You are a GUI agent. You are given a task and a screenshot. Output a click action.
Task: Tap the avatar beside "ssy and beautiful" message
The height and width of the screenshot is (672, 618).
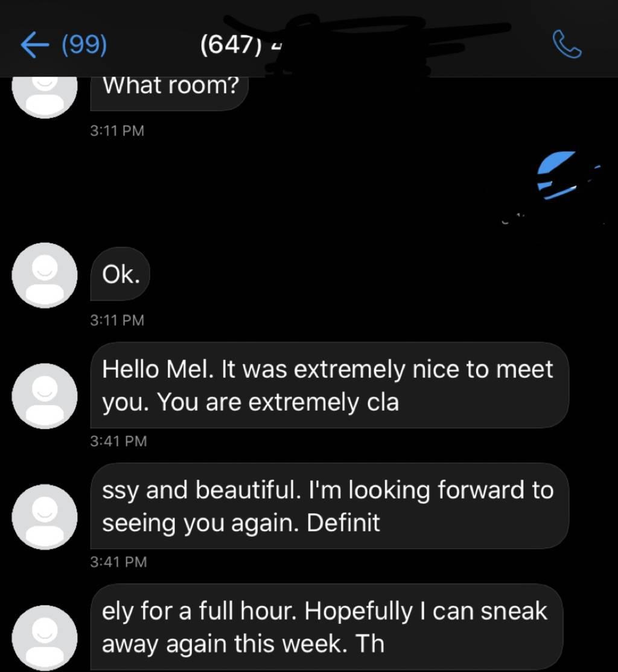click(x=45, y=516)
